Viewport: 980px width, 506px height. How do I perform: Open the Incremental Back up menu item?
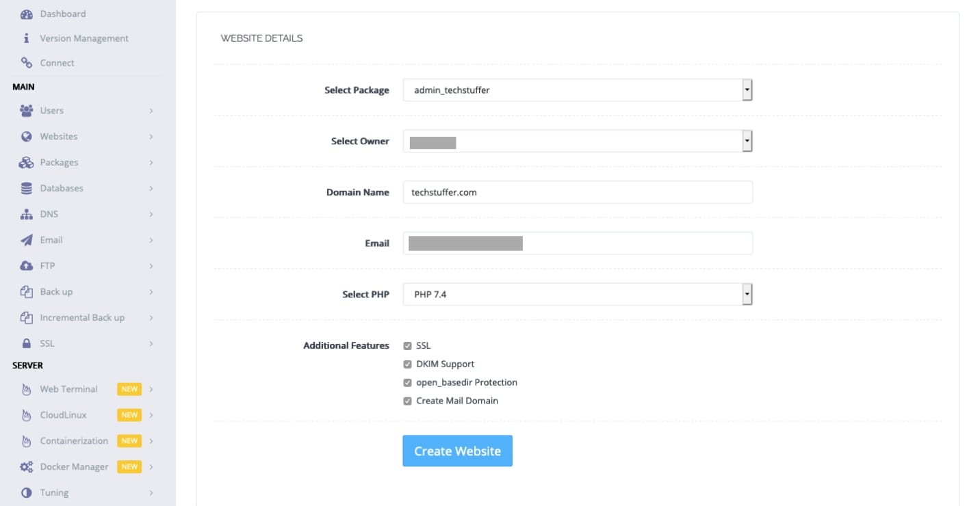pyautogui.click(x=82, y=317)
